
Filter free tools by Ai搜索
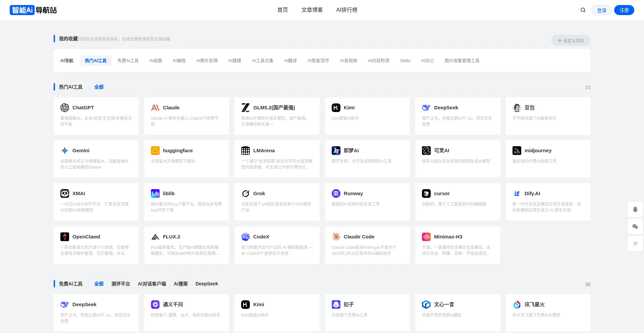181,284
